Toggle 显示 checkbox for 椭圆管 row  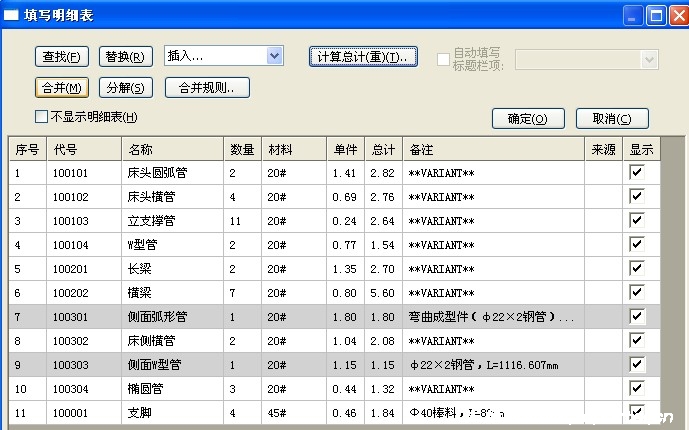(637, 388)
